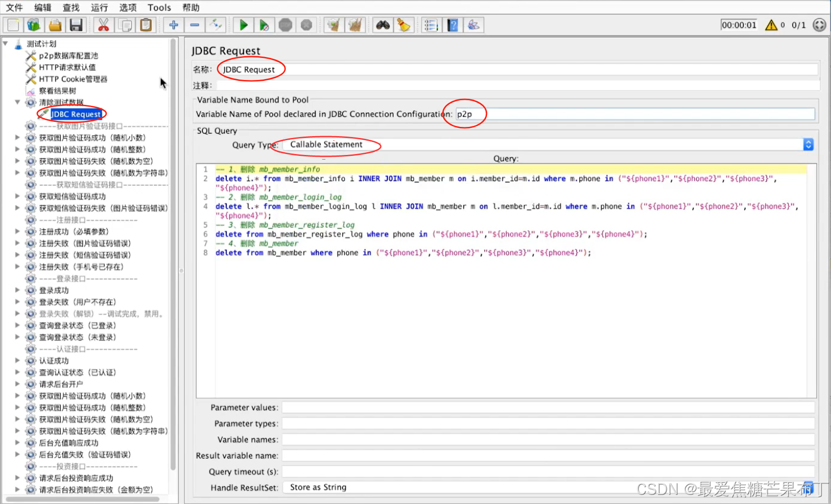
Task: Click the Log viewer warning triangle icon
Action: tap(771, 25)
